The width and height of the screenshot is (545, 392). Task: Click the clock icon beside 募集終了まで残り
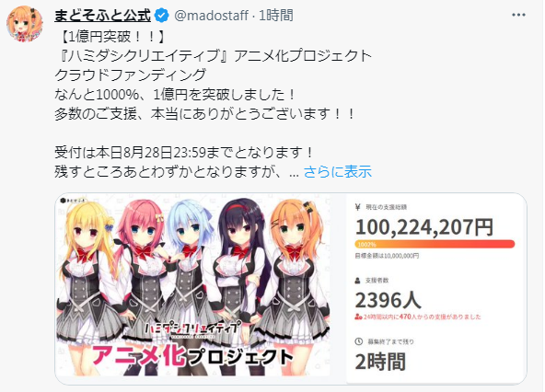pos(359,341)
